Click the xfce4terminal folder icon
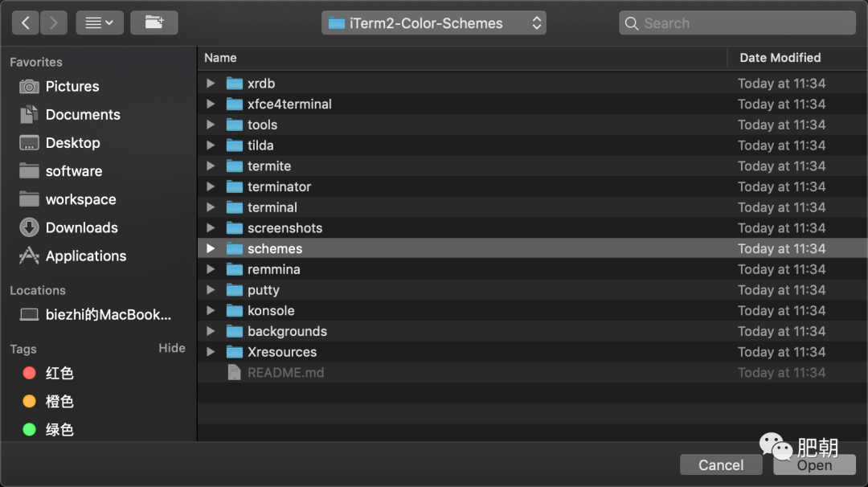 (x=234, y=104)
